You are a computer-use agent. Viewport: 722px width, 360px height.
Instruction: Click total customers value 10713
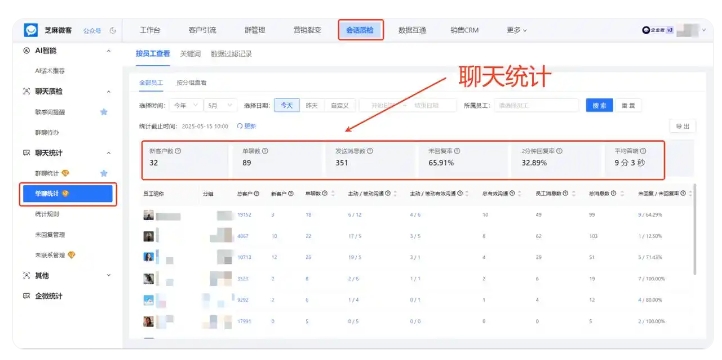click(244, 257)
